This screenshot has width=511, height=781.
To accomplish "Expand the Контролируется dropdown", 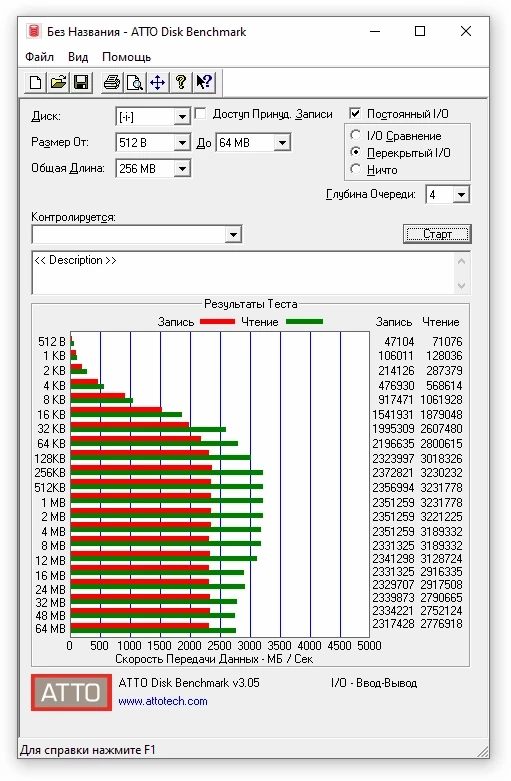I will 233,235.
